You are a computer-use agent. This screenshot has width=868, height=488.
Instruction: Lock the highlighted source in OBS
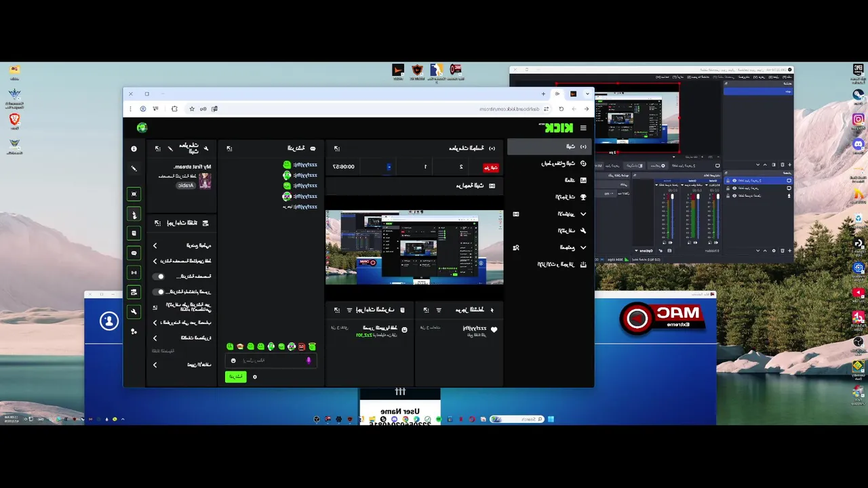[x=728, y=181]
